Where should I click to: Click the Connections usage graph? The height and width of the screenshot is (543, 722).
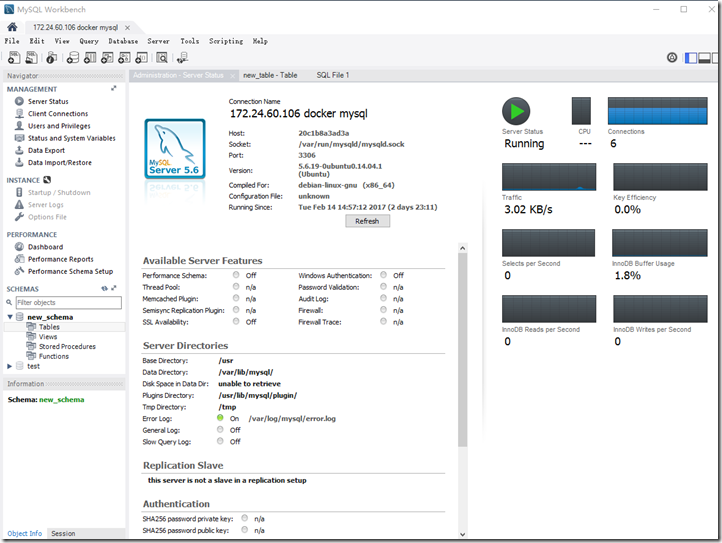coord(658,111)
